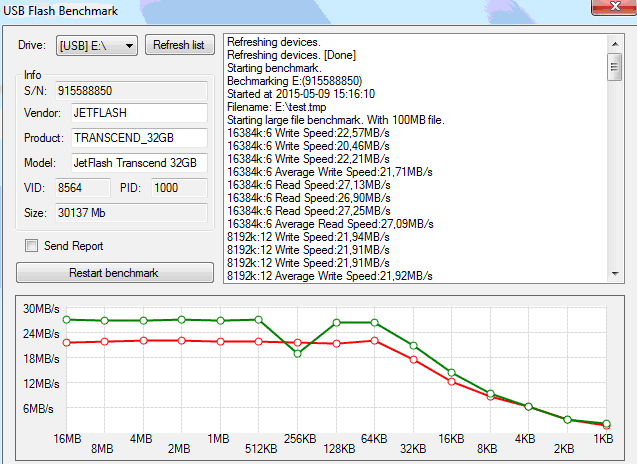Click the USB Flash Benchmark title bar

click(x=300, y=11)
